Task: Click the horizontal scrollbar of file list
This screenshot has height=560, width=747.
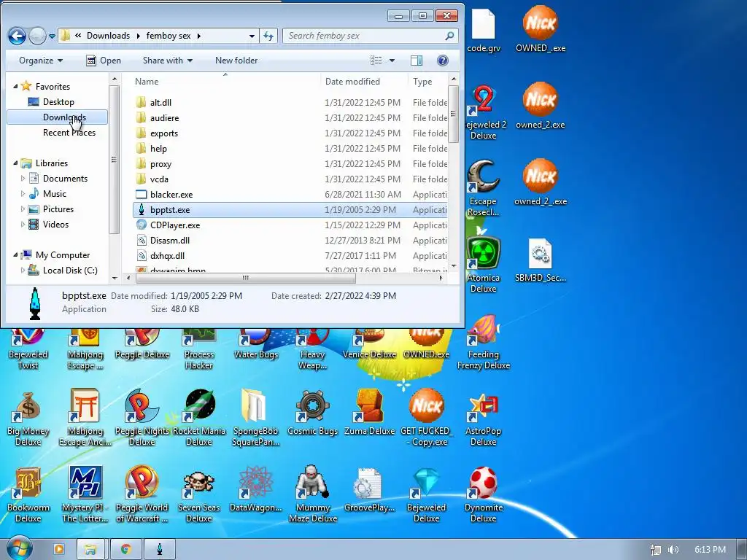Action: pyautogui.click(x=245, y=278)
